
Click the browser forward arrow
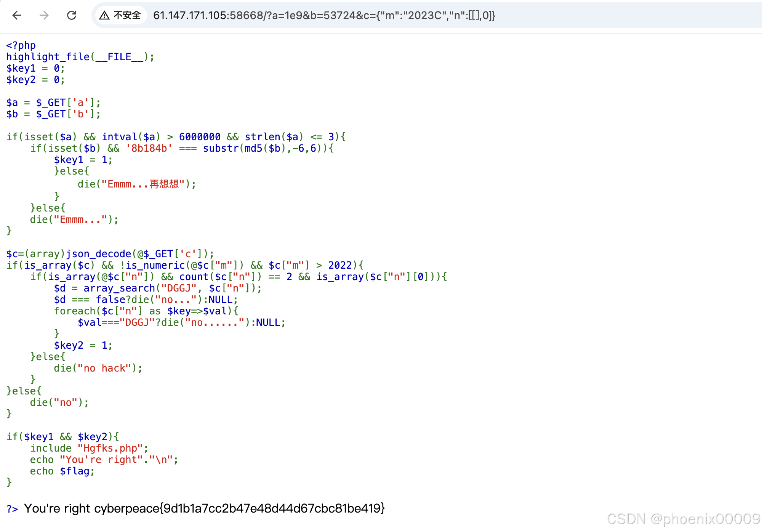tap(44, 15)
